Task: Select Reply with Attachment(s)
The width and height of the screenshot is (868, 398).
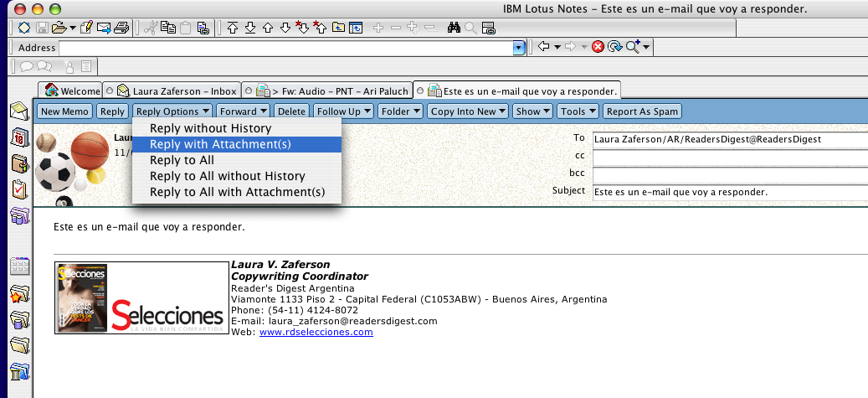Action: point(236,144)
